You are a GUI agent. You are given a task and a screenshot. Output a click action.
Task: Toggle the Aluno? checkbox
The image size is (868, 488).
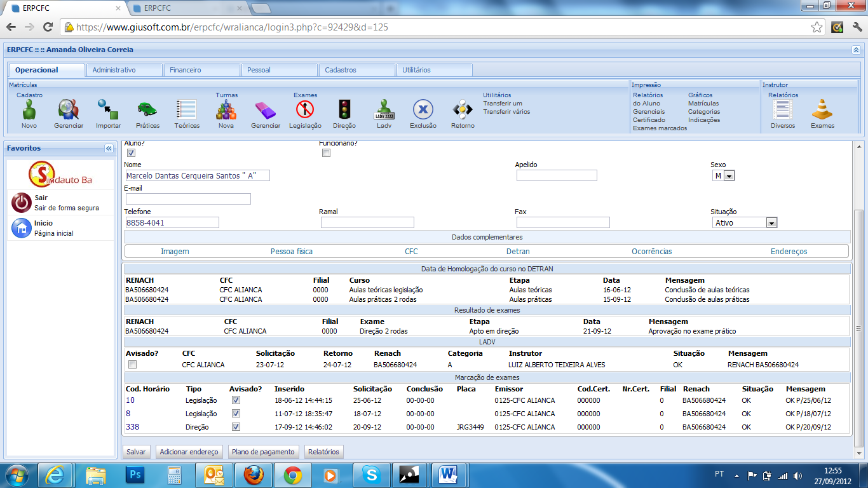(x=131, y=152)
